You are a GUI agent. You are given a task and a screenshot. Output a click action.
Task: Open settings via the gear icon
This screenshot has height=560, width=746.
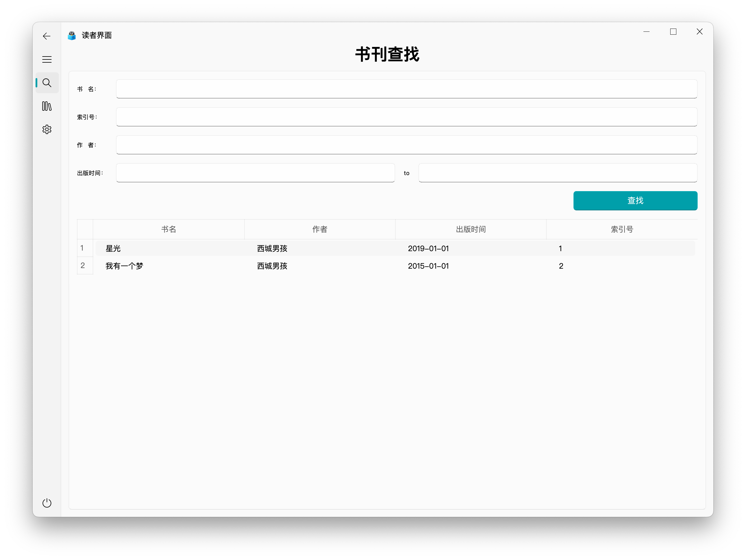click(47, 129)
